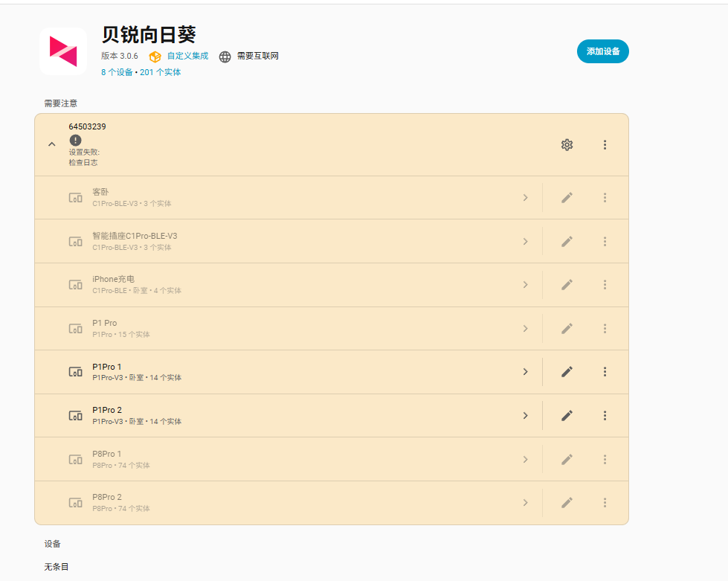Click the 64503239 entry title
This screenshot has width=728, height=581.
(x=87, y=126)
